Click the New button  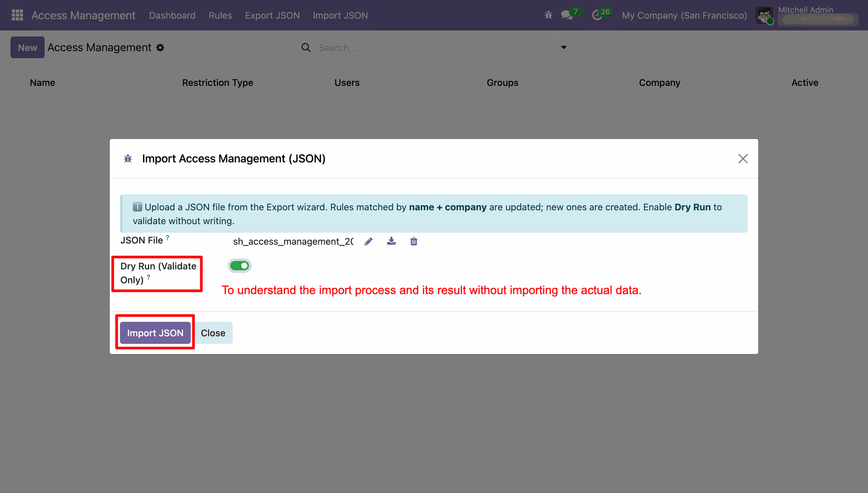click(28, 47)
